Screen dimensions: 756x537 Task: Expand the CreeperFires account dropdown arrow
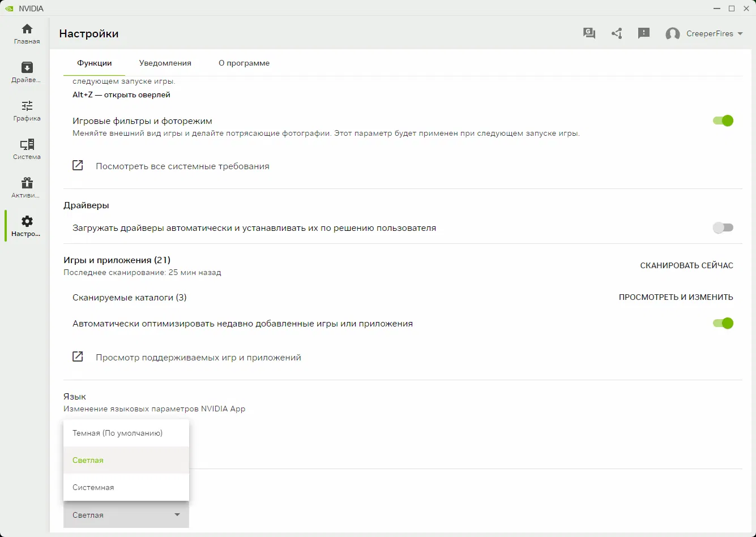(x=740, y=34)
